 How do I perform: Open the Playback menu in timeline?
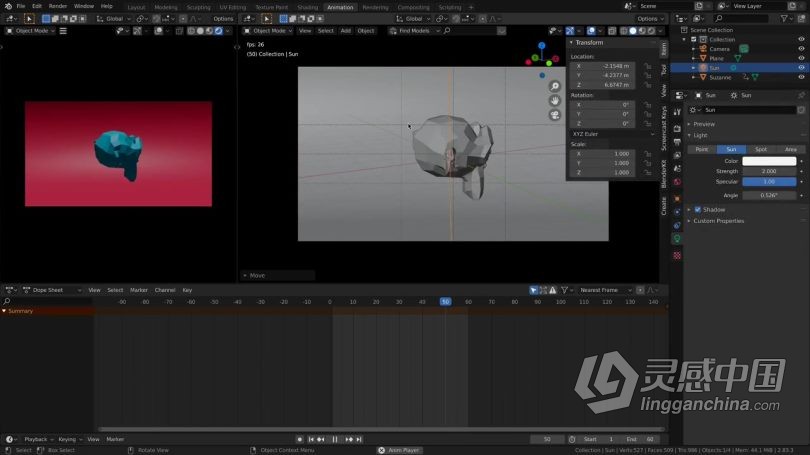point(36,440)
